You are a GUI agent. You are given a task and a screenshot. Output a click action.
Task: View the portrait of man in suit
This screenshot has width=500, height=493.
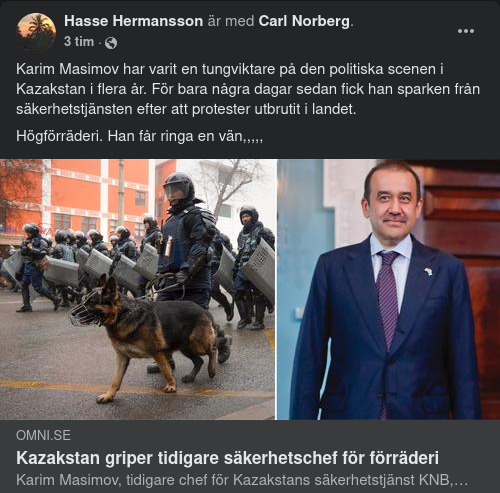click(x=389, y=289)
